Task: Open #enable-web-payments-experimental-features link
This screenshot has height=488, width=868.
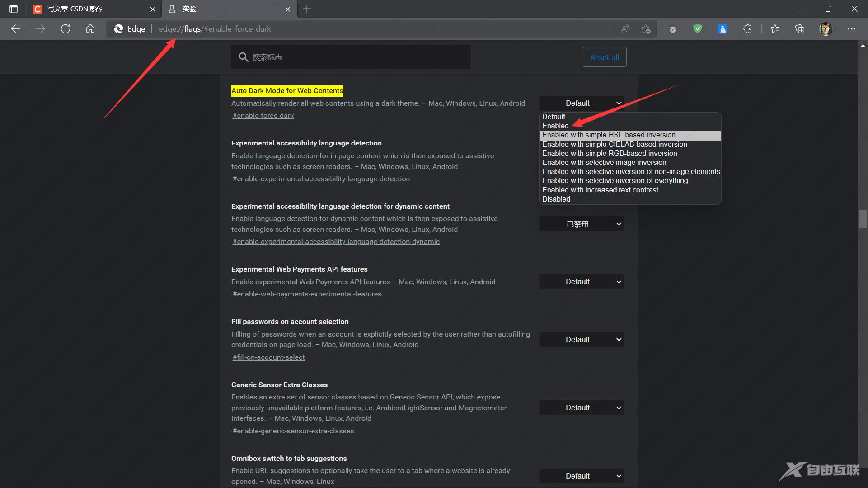Action: tap(307, 294)
